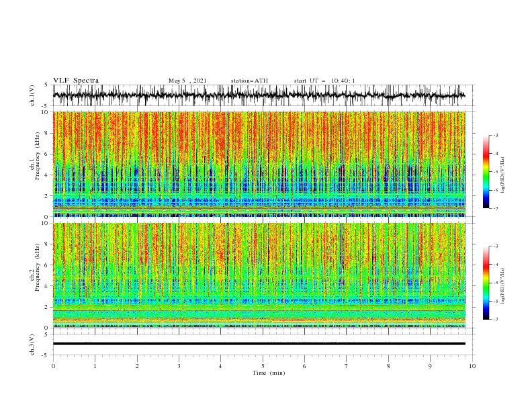The height and width of the screenshot is (411, 532).
Task: Click the 'Time (min)' axis label
Action: point(269,373)
